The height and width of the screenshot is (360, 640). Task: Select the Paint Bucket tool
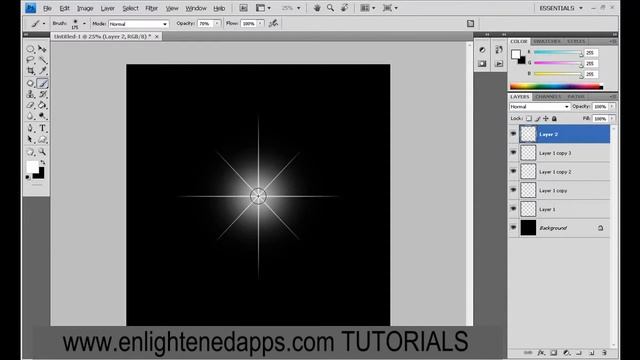[x=42, y=105]
